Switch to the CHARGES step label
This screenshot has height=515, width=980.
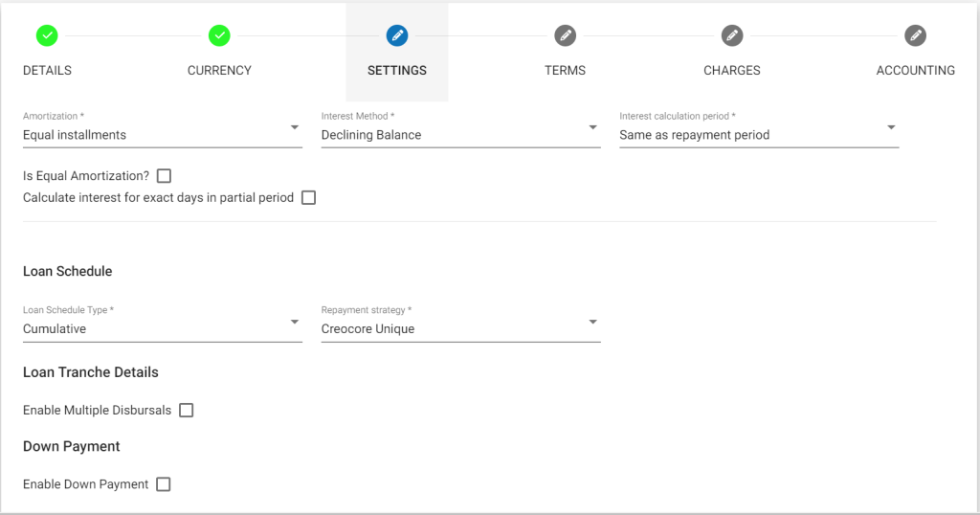pos(732,71)
